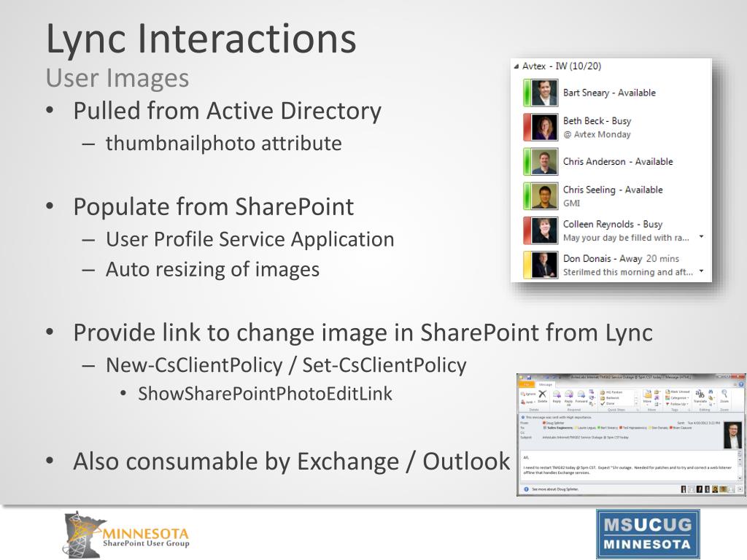Click the MSUCUG Minnesota logo
Viewport: 747px width, 560px height.
(x=648, y=533)
